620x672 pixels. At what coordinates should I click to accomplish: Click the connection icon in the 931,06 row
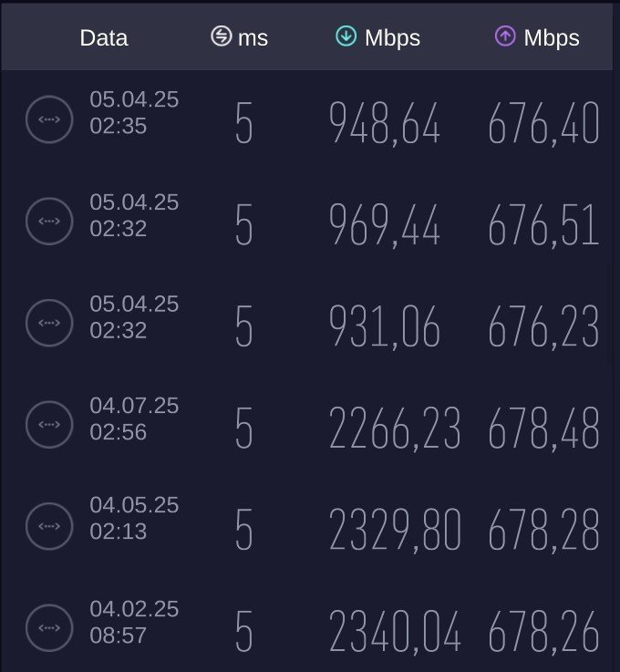(x=49, y=323)
